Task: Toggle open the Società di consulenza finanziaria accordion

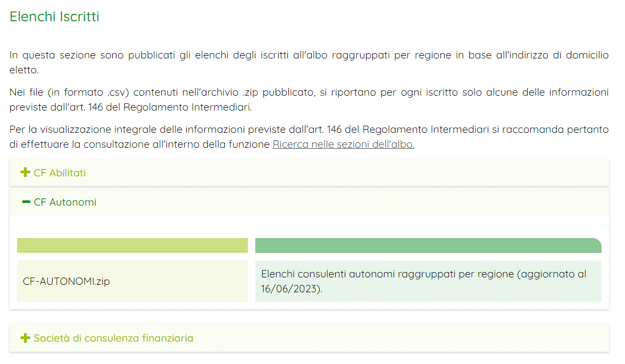Action: pos(113,338)
